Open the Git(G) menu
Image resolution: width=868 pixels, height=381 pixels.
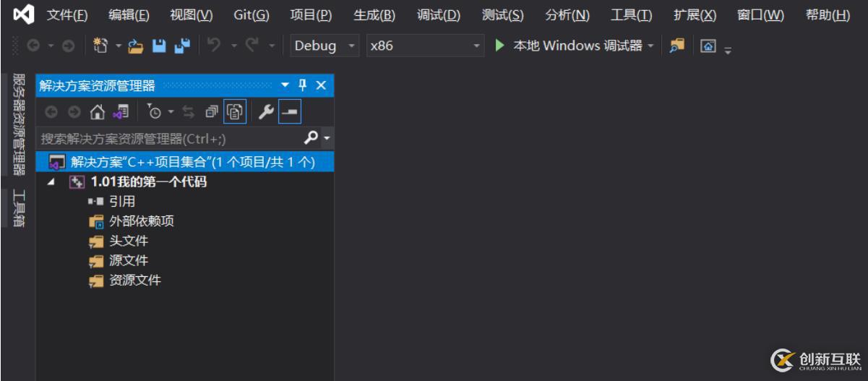pyautogui.click(x=252, y=15)
